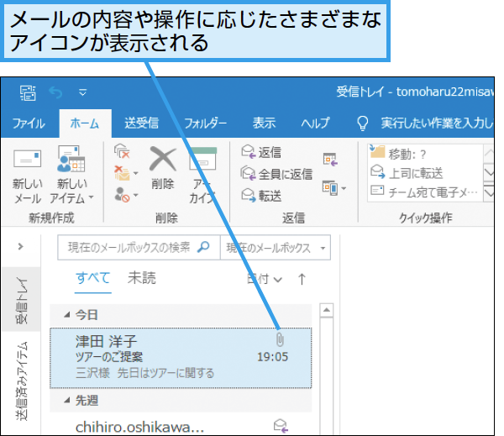504x436 pixels.
Task: Show only 未読 unread messages
Action: click(141, 278)
